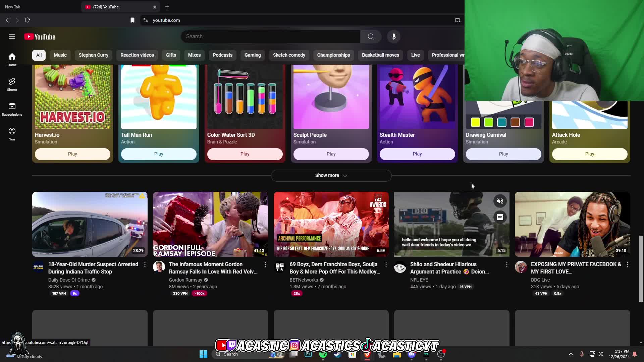Bookmark the page in address bar
The image size is (644, 362).
(x=132, y=20)
